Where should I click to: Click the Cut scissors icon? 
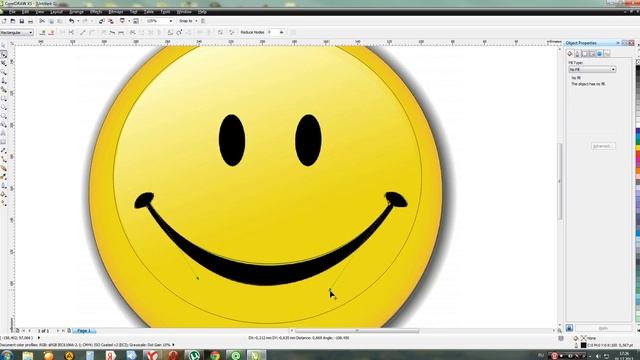tap(42, 21)
